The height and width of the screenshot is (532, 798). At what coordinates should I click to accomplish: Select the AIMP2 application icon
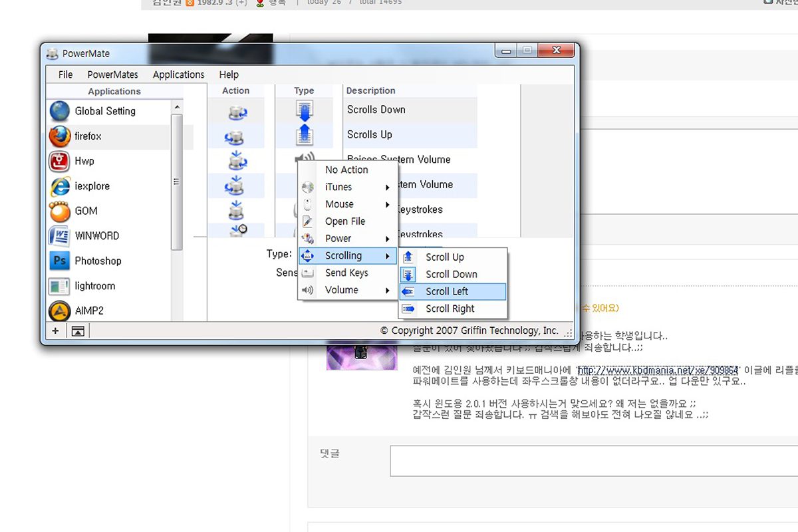click(x=60, y=311)
